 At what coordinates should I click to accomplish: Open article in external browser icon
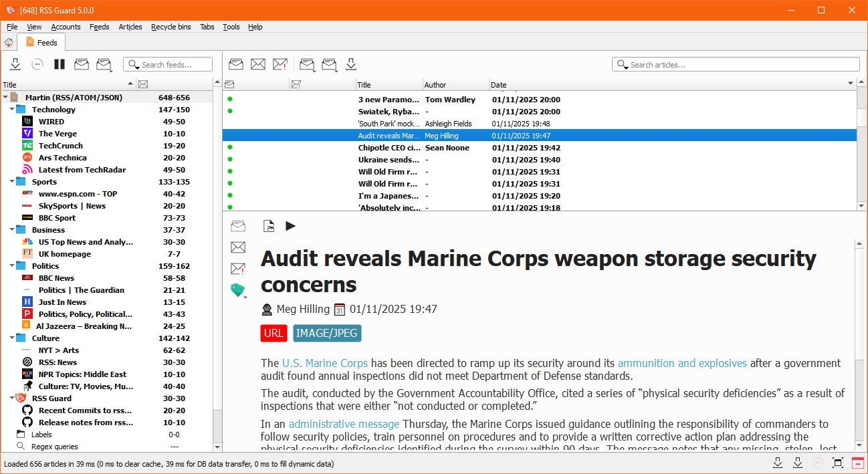click(269, 226)
